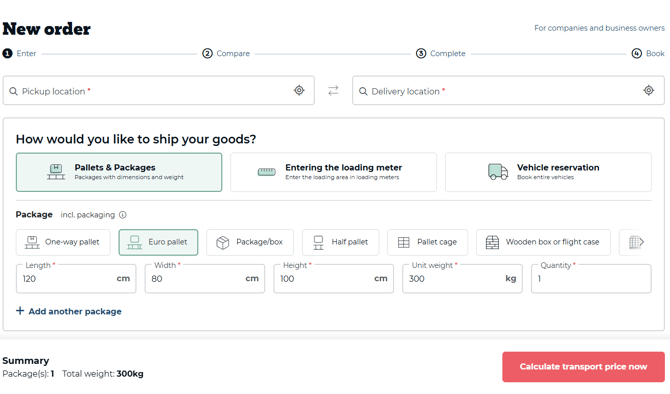
Task: Click step 4 Book circle icon
Action: coord(637,53)
